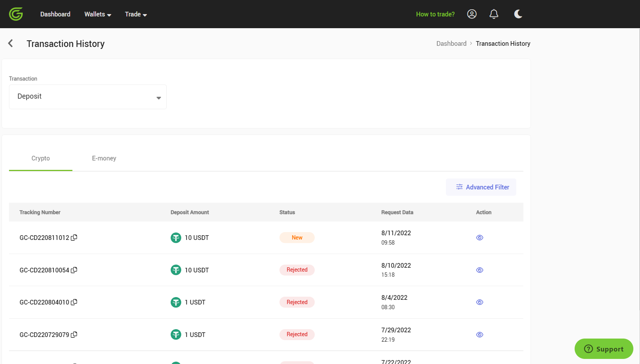Open the Wallets dropdown menu
Image resolution: width=640 pixels, height=364 pixels.
click(98, 14)
